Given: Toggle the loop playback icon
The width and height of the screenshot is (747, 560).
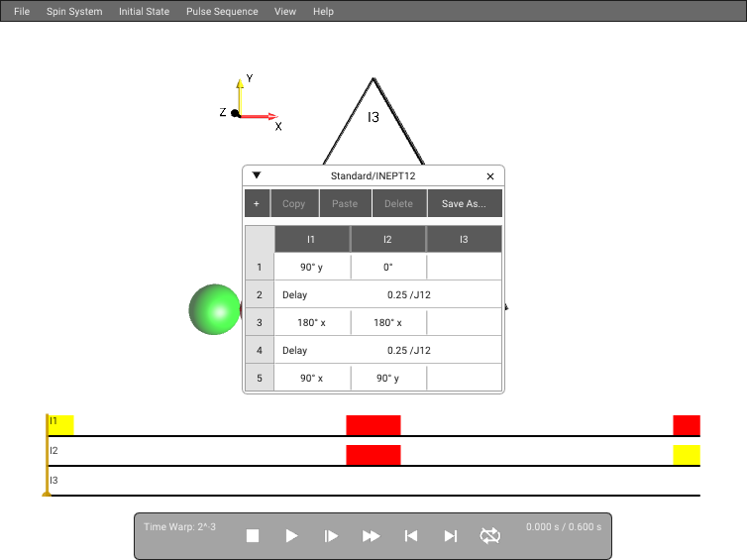Looking at the screenshot, I should coord(489,536).
